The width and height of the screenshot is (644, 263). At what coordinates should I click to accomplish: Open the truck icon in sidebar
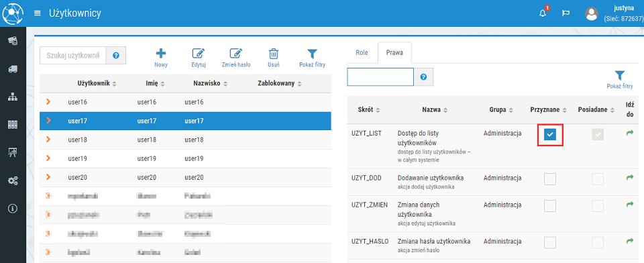coord(13,69)
